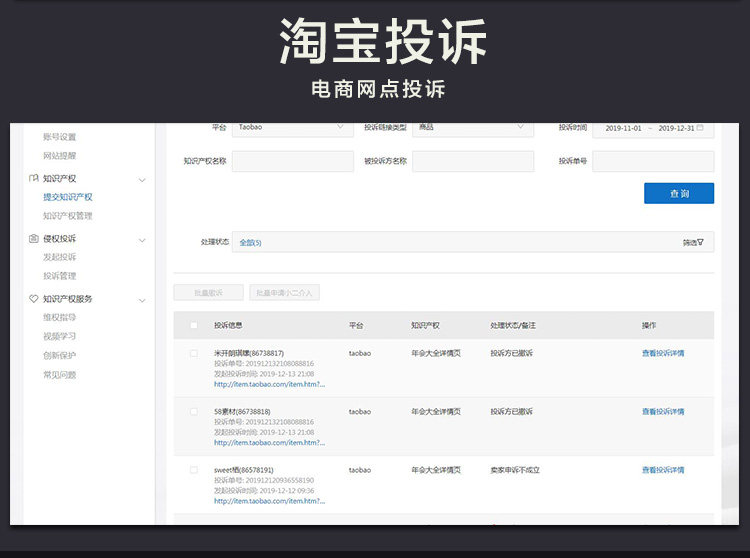The image size is (750, 558).
Task: Open the taobao item link under sweet栖
Action: [x=269, y=501]
